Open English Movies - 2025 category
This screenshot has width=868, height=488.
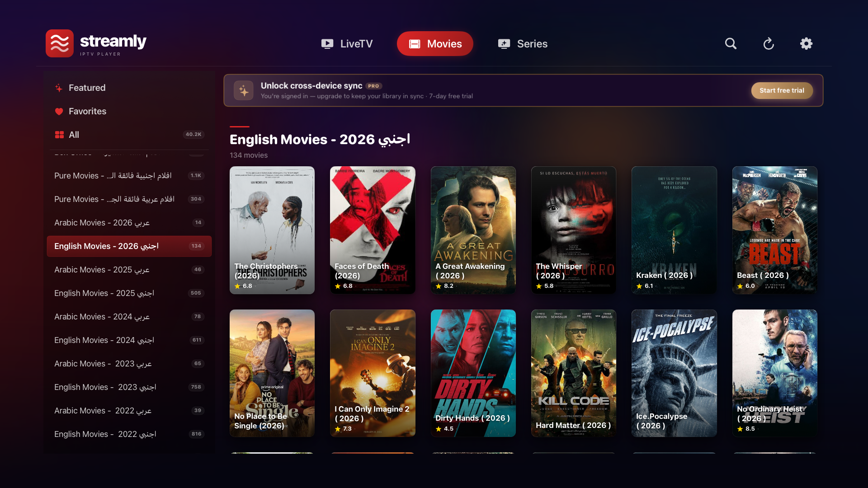(x=129, y=293)
